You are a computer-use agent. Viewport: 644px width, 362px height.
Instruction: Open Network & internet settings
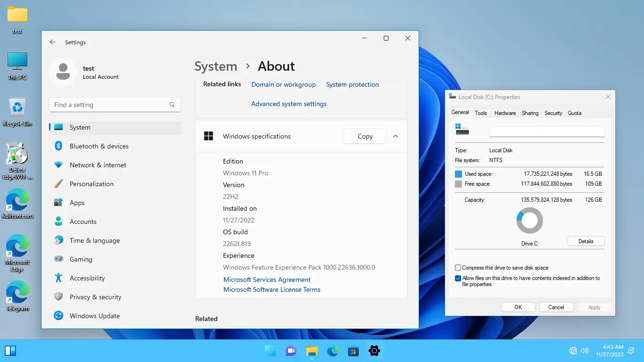click(x=98, y=165)
